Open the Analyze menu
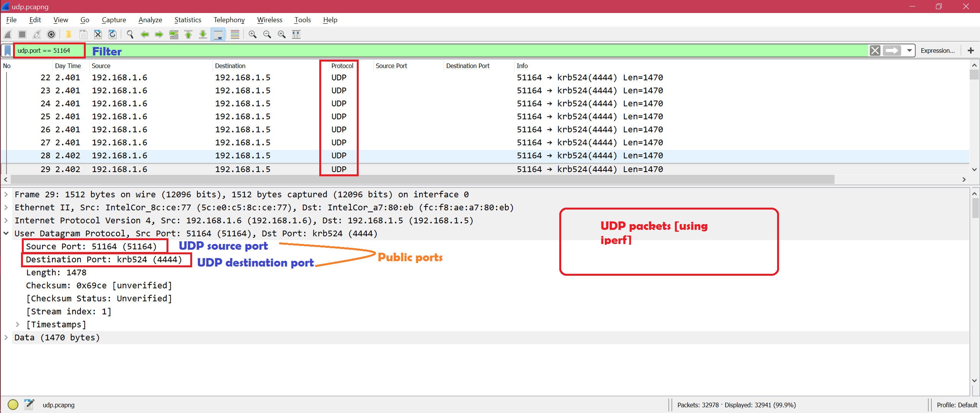Image resolution: width=980 pixels, height=413 pixels. click(150, 20)
